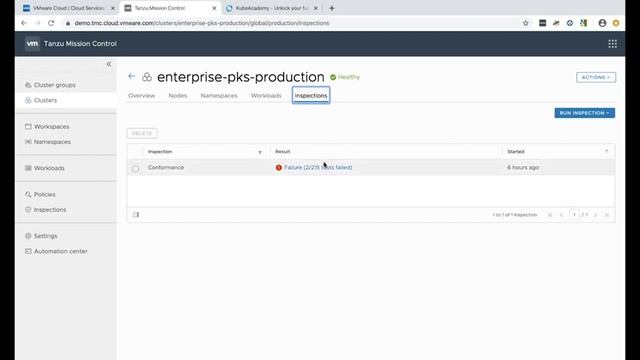The image size is (640, 360).
Task: Go to last page of inspections
Action: tap(607, 215)
